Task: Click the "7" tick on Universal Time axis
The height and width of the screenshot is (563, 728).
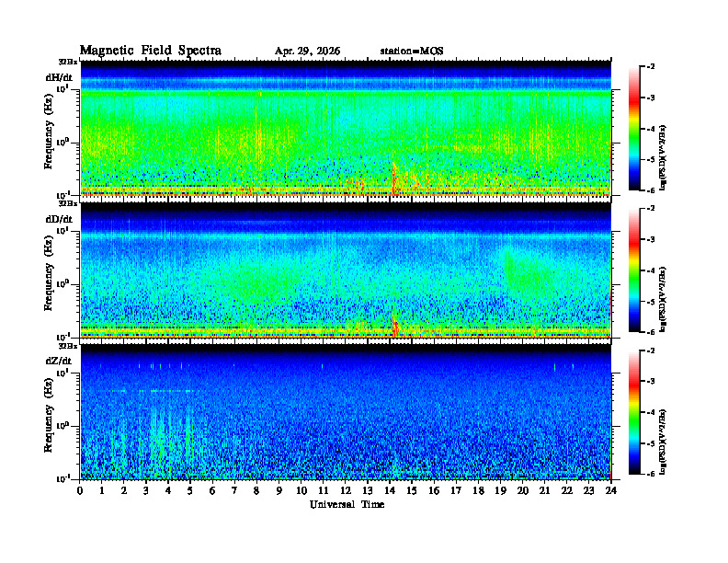Action: pyautogui.click(x=234, y=491)
